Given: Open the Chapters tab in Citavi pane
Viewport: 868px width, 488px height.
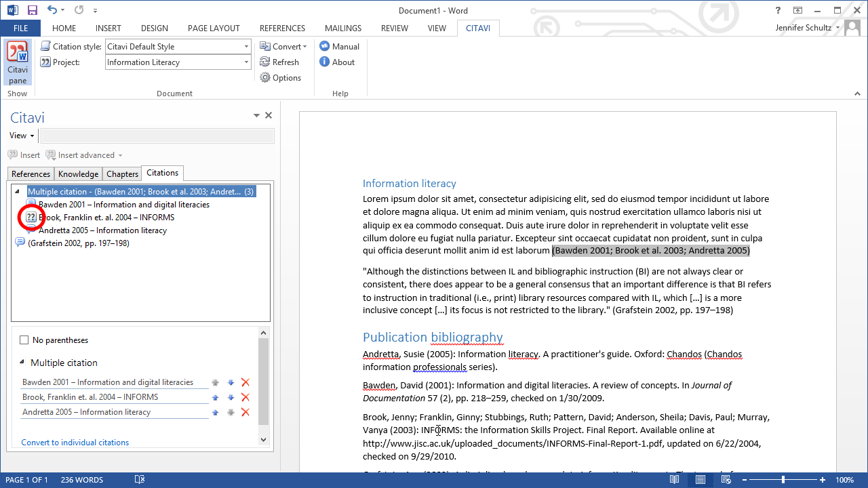Looking at the screenshot, I should (x=122, y=174).
